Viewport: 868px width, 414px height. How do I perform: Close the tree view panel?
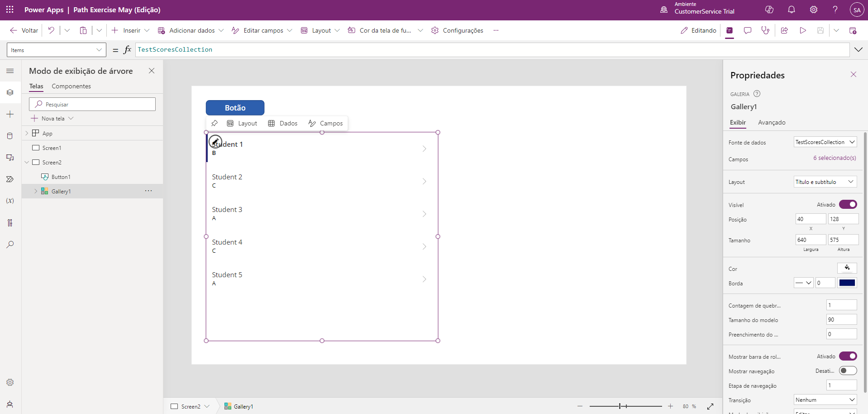tap(152, 71)
